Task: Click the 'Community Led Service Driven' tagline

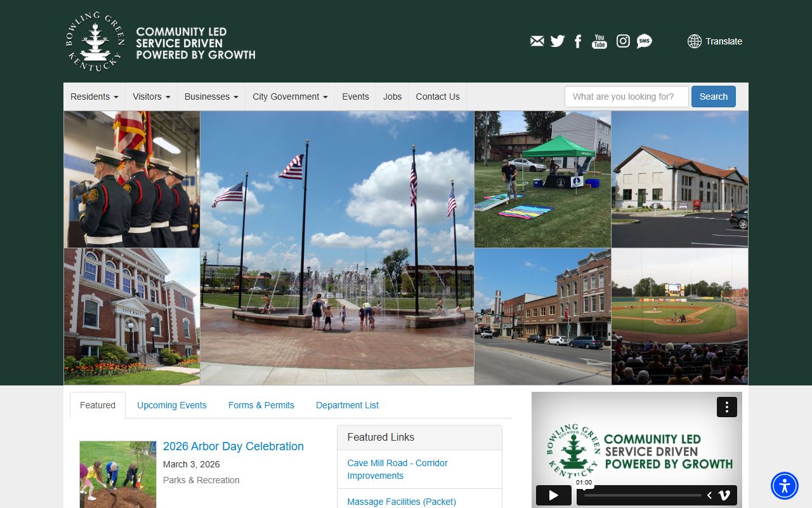Action: pyautogui.click(x=195, y=43)
